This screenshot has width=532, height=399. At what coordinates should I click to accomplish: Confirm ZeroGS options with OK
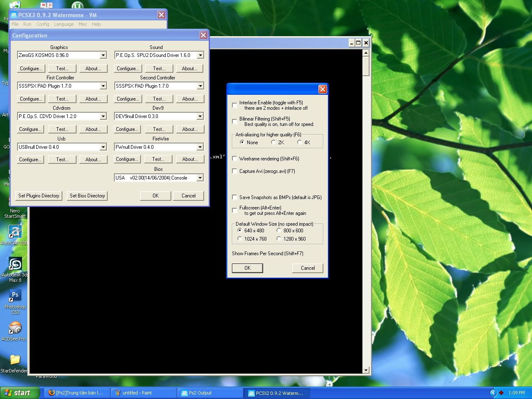tap(247, 268)
